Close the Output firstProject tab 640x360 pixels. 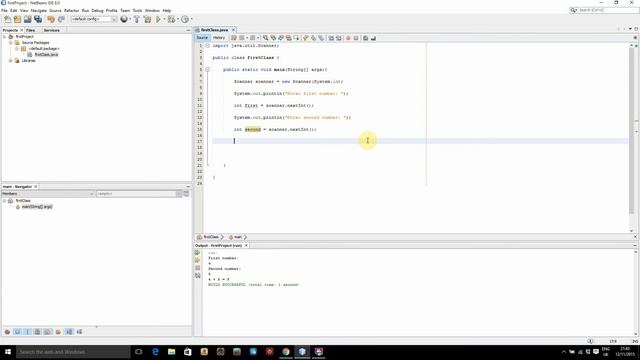click(246, 246)
